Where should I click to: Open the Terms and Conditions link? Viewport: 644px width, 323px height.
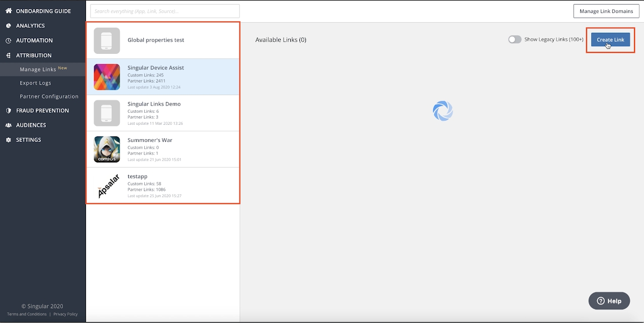tap(27, 314)
